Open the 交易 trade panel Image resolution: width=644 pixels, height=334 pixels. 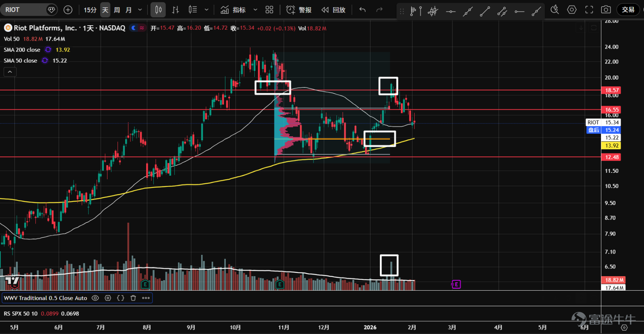[628, 10]
